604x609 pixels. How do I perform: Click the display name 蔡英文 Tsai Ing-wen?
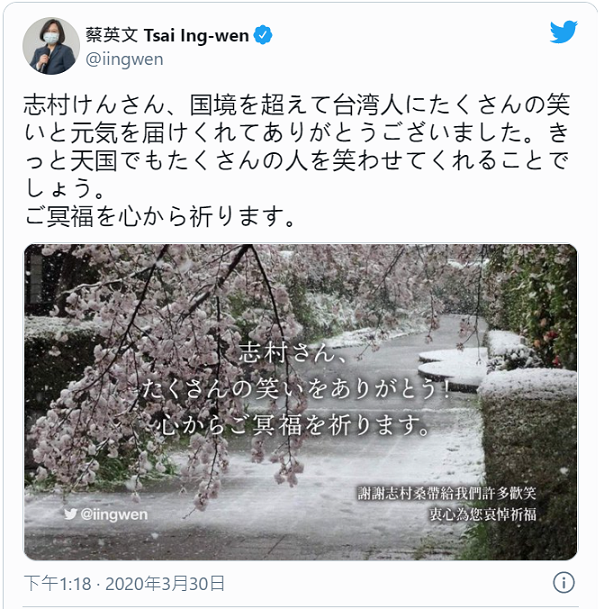[x=167, y=35]
